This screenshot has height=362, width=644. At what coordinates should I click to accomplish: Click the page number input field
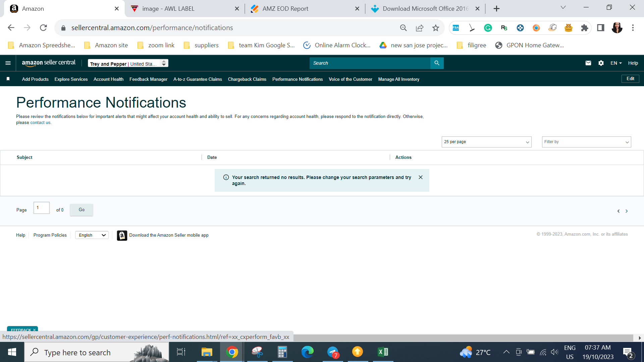point(42,208)
